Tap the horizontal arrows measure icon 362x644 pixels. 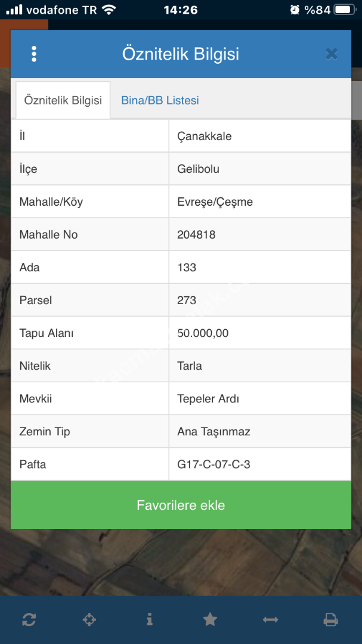coord(270,620)
